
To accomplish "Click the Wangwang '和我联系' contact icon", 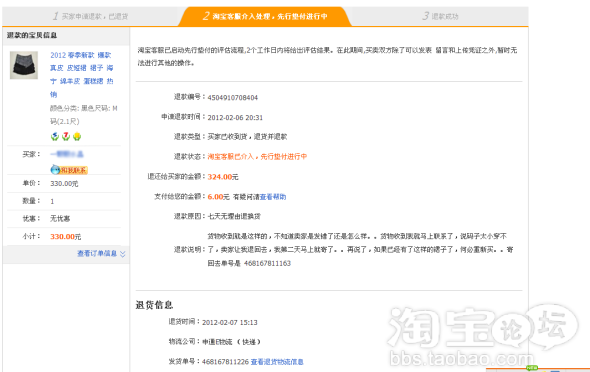I will [x=69, y=170].
